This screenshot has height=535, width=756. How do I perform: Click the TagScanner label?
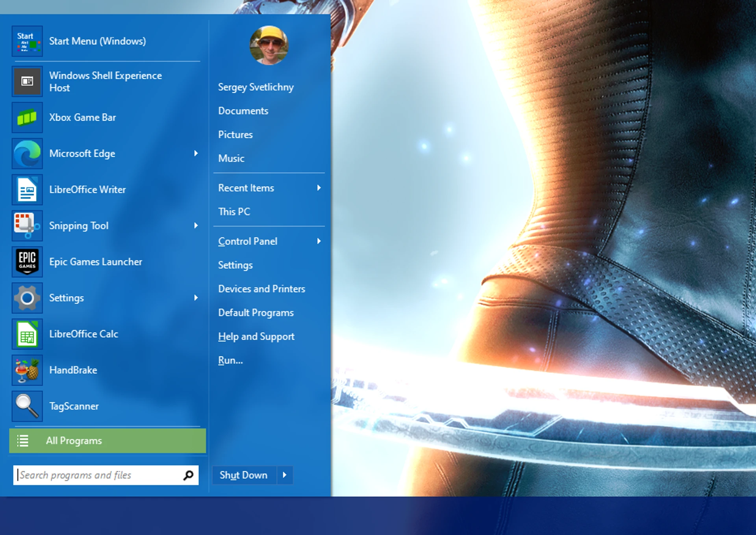(74, 406)
